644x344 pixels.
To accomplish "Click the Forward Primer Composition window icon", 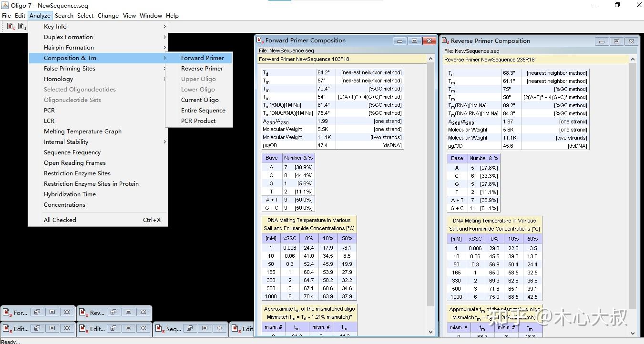I will [x=260, y=40].
